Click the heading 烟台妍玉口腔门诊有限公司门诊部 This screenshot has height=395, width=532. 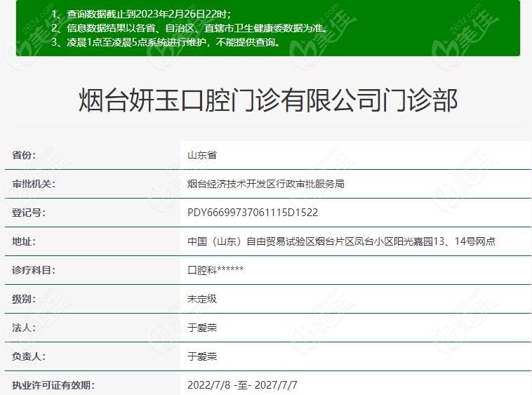click(x=268, y=100)
